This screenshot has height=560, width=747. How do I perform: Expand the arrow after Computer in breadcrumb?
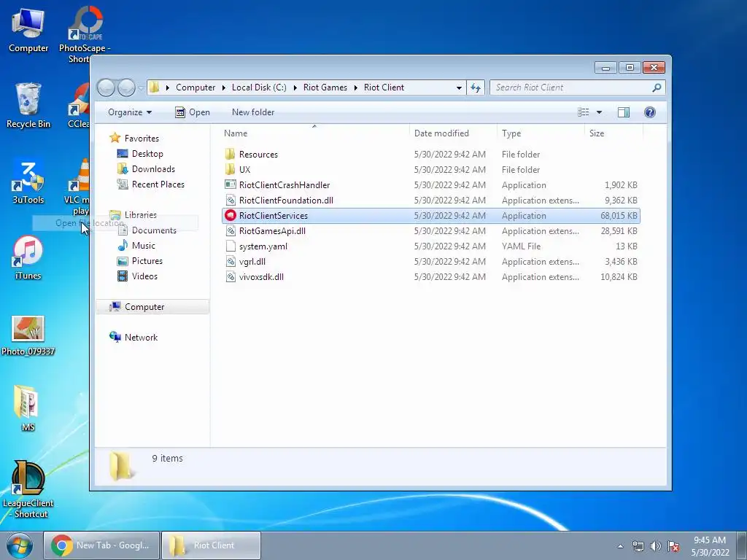(x=223, y=87)
